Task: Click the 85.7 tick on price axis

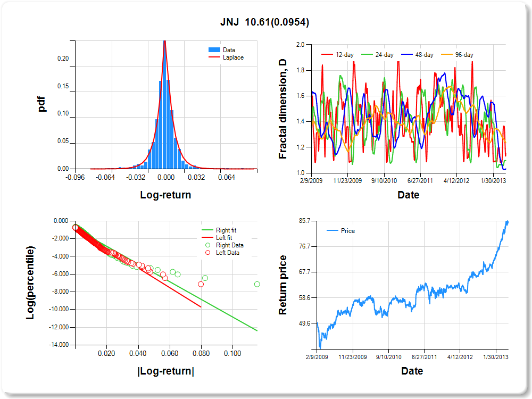Action: (x=305, y=221)
